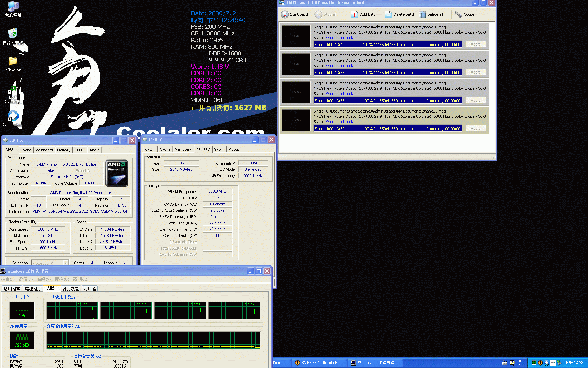Click Abort button for shana21.mpg

click(475, 128)
